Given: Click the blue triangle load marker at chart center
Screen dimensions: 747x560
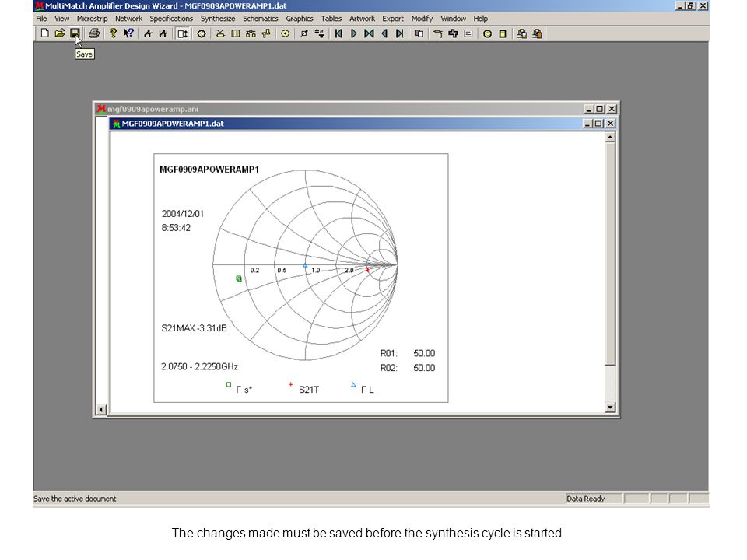Looking at the screenshot, I should [x=305, y=266].
